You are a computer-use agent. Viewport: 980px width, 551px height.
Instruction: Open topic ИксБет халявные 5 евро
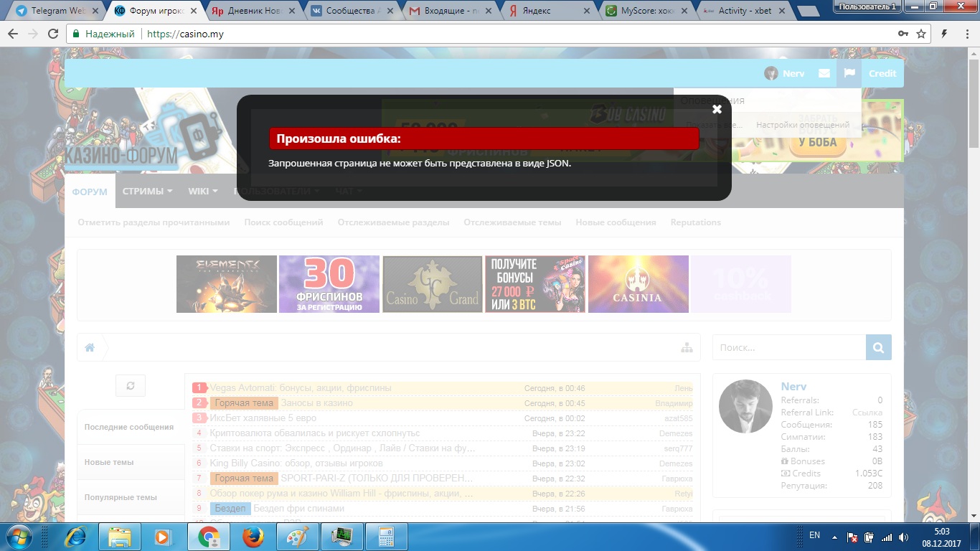[x=263, y=418]
